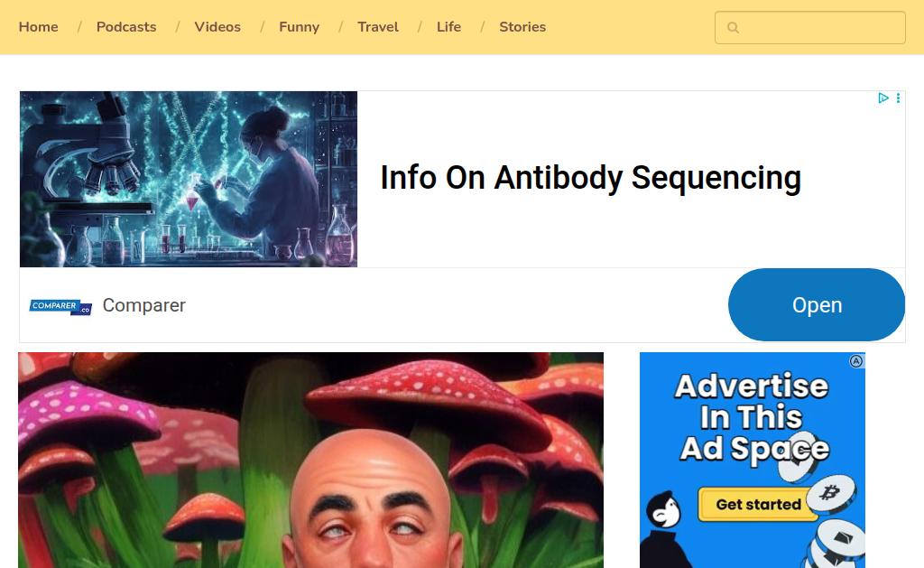Click the sidebar ad info badge icon
The image size is (924, 568).
tap(856, 361)
